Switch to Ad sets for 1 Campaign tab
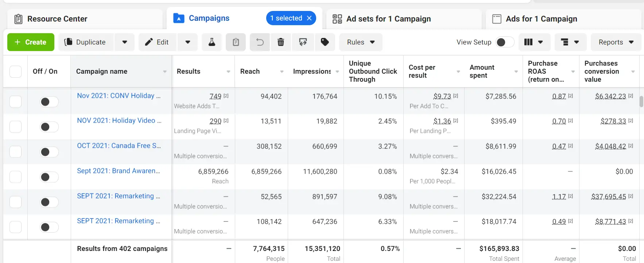Viewport: 644px width, 263px height. pos(388,19)
